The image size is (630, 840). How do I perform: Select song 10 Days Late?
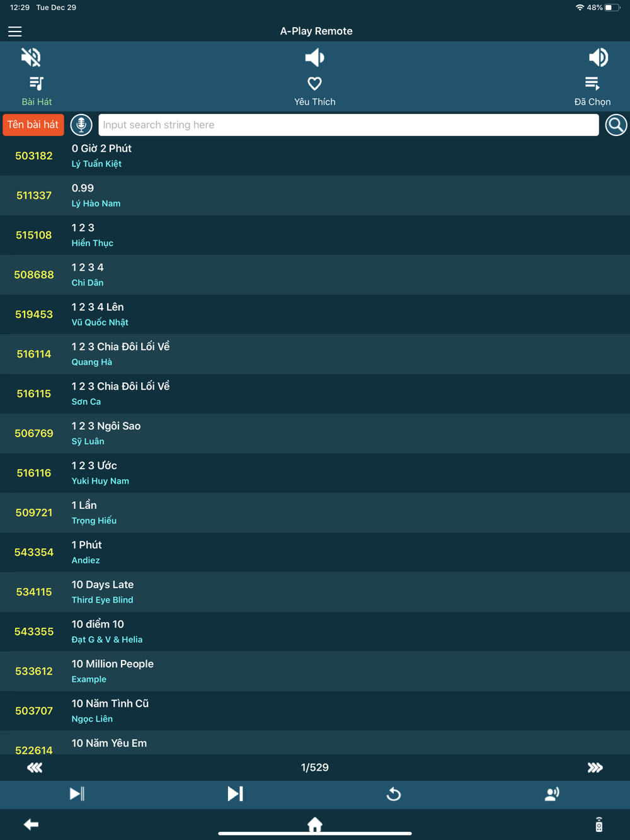[315, 592]
